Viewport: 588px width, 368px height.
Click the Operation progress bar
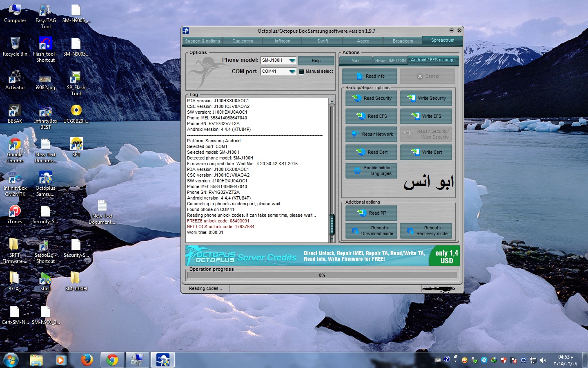pyautogui.click(x=322, y=275)
